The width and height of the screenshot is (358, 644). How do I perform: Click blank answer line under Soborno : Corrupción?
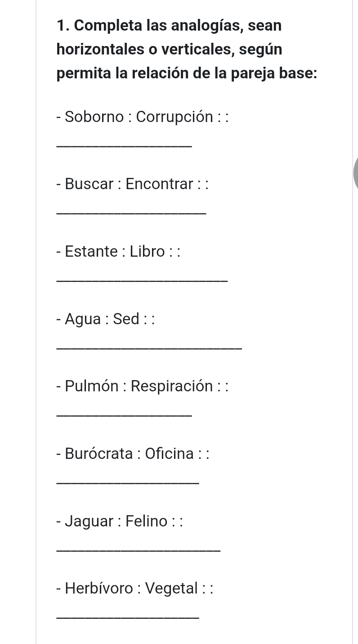click(x=125, y=145)
